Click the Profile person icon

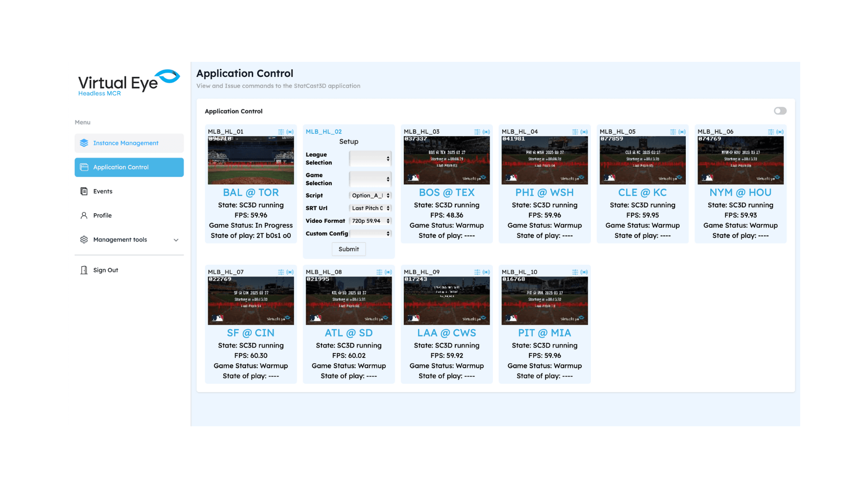[84, 216]
